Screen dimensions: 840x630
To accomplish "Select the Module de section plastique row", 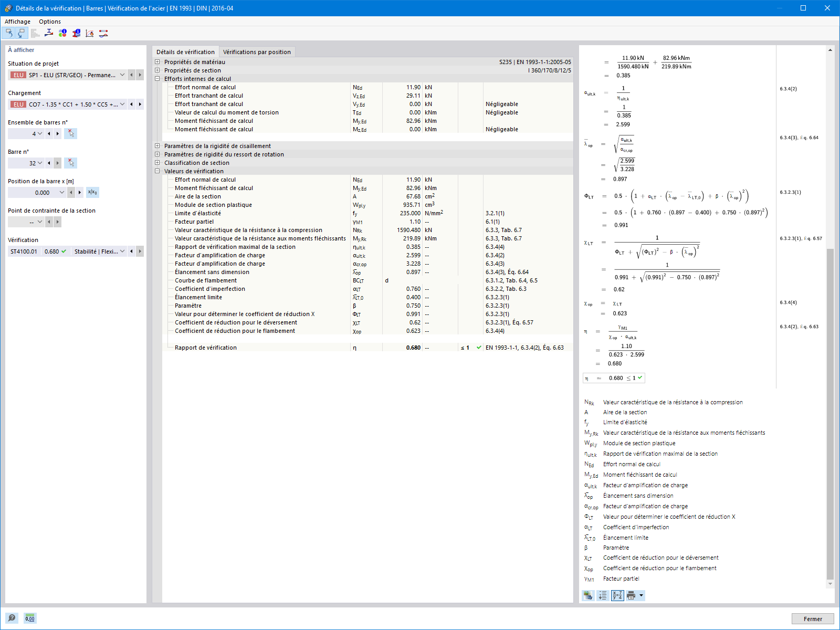I will coord(367,205).
